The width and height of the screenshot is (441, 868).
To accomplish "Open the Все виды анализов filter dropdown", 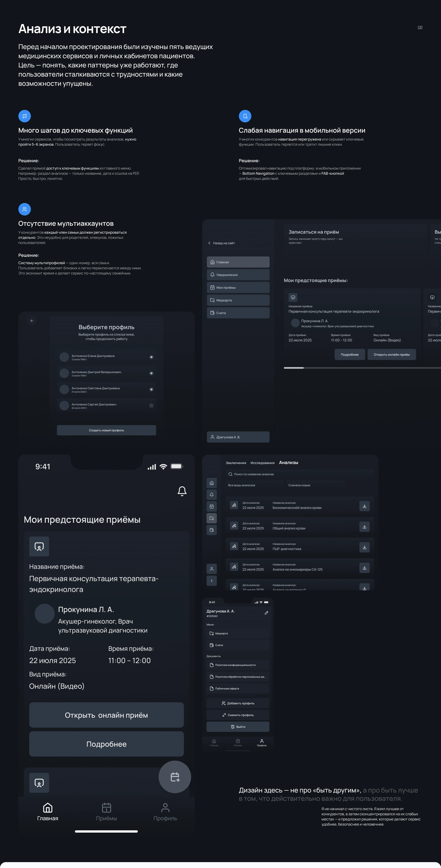I will point(255,485).
